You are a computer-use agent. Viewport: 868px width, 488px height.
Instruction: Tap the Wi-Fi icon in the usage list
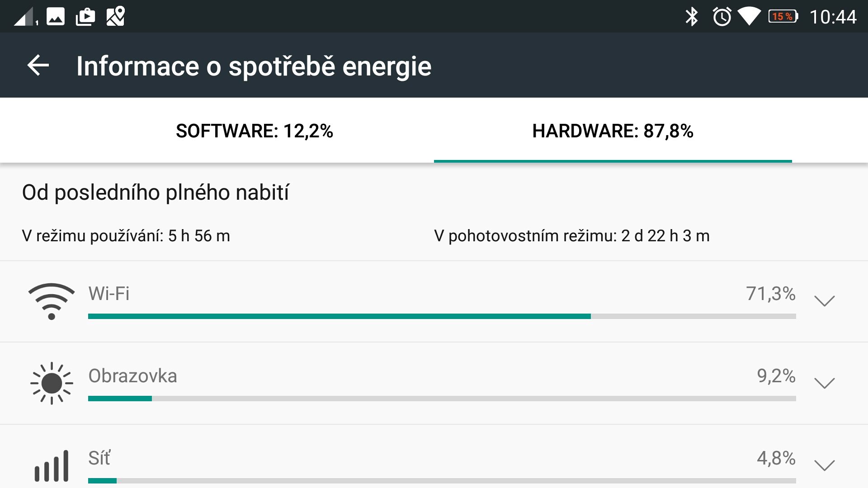tap(52, 301)
